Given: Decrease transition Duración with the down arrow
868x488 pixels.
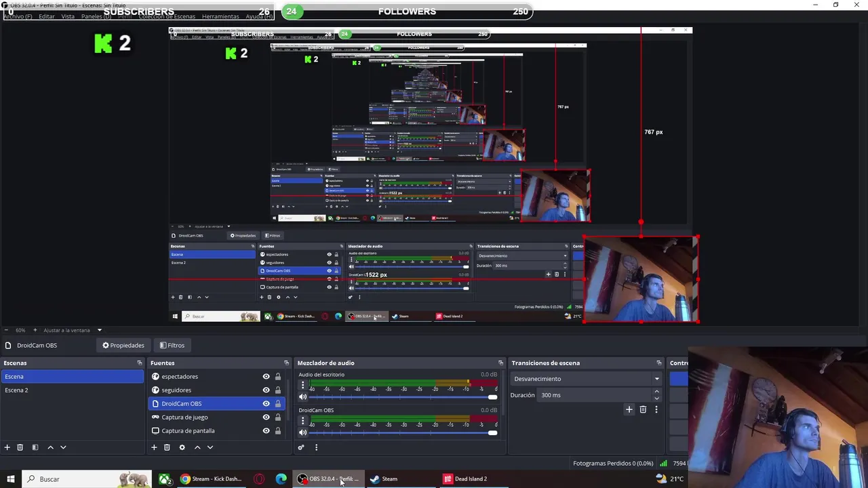Looking at the screenshot, I should tap(656, 398).
